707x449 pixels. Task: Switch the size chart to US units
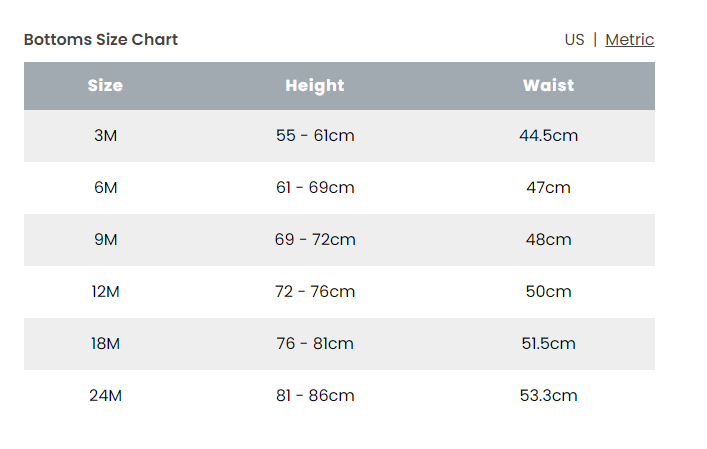pyautogui.click(x=574, y=40)
